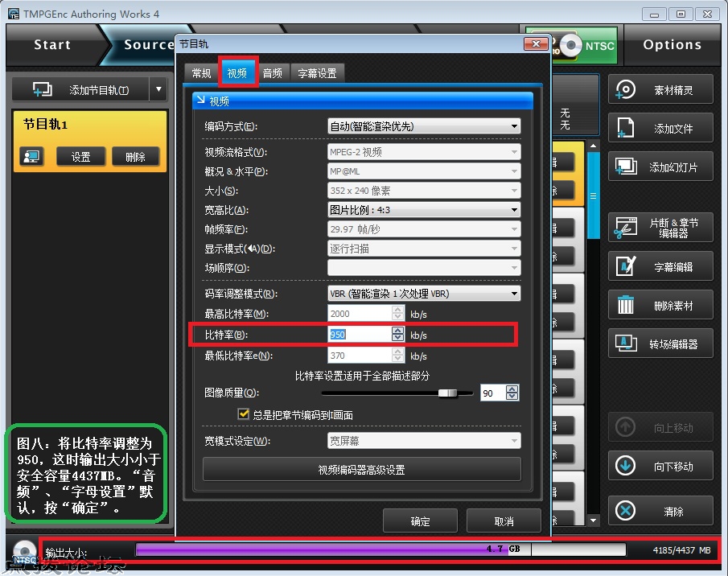The image size is (728, 576).
Task: Click the 图像质量 slider handle
Action: tap(447, 393)
